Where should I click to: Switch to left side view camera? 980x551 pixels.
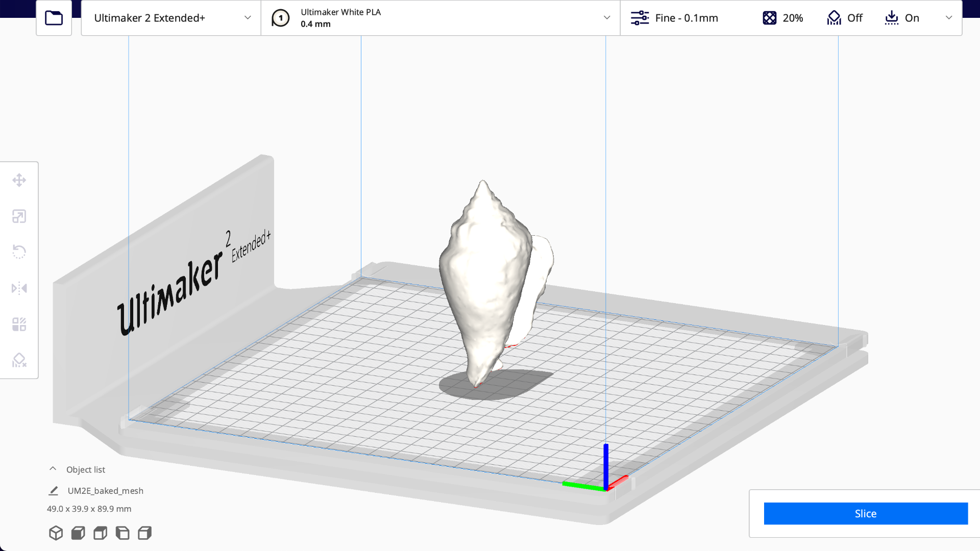122,533
